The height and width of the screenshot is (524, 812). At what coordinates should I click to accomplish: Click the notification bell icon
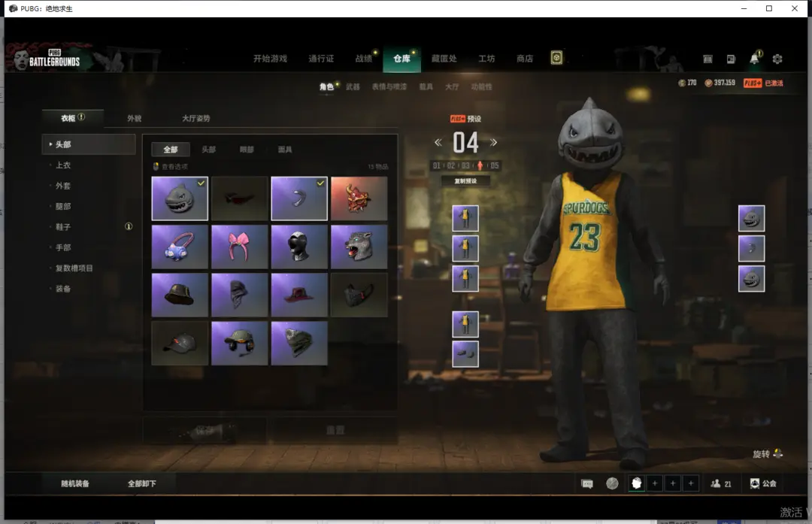click(x=754, y=59)
